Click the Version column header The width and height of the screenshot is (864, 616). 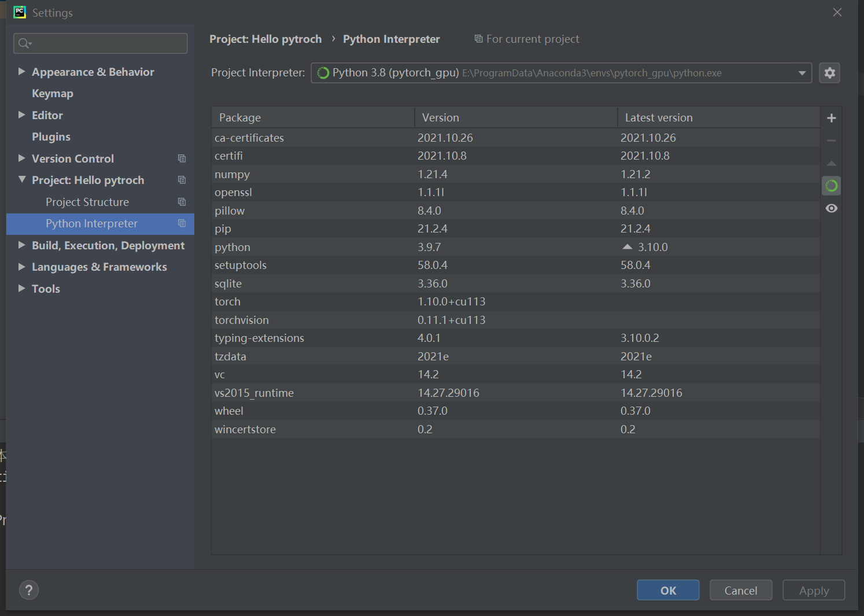pos(516,117)
